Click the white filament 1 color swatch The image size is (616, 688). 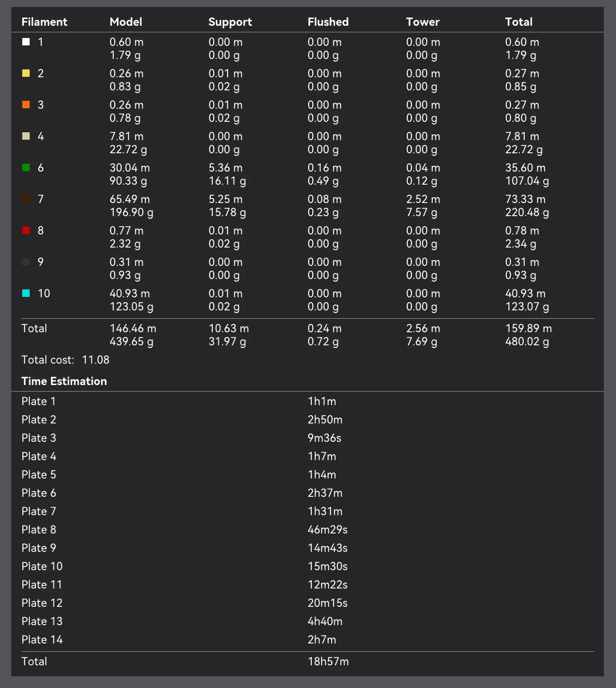coord(26,42)
